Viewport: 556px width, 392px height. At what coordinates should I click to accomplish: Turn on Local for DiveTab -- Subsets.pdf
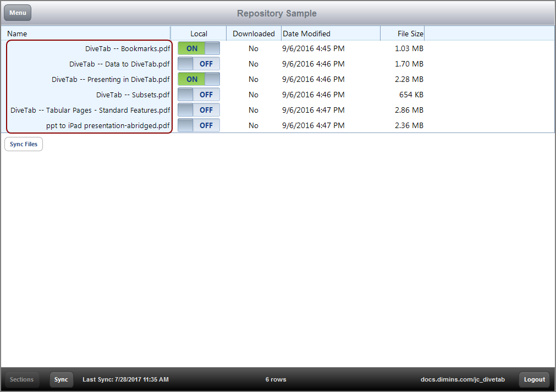(x=199, y=95)
